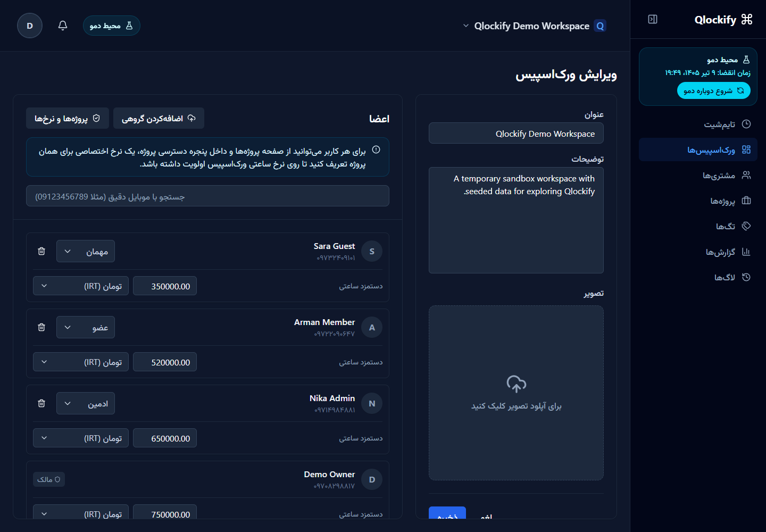This screenshot has width=766, height=532.
Task: Click Arman Member's avatar A
Action: tap(372, 327)
